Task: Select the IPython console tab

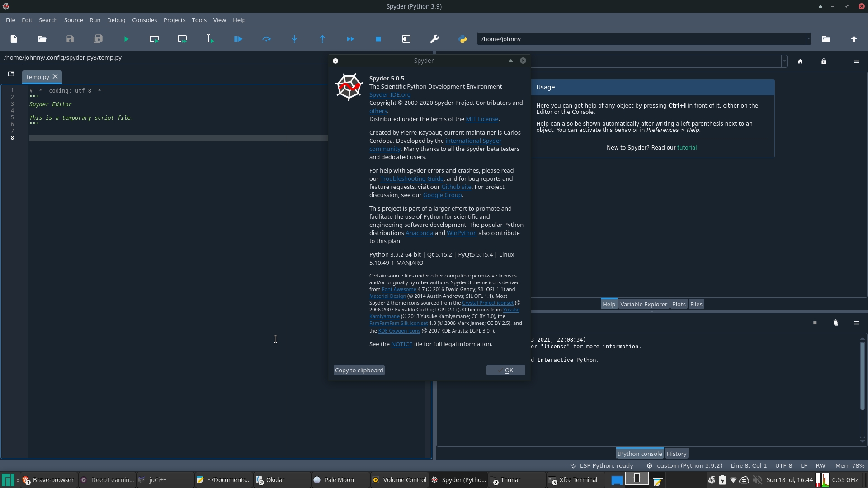Action: [640, 454]
